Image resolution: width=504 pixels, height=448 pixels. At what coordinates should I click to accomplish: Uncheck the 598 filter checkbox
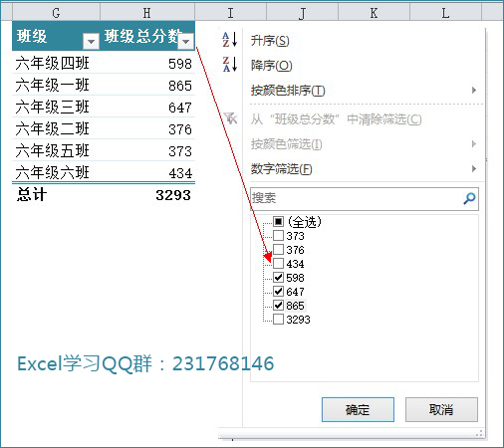(x=278, y=277)
